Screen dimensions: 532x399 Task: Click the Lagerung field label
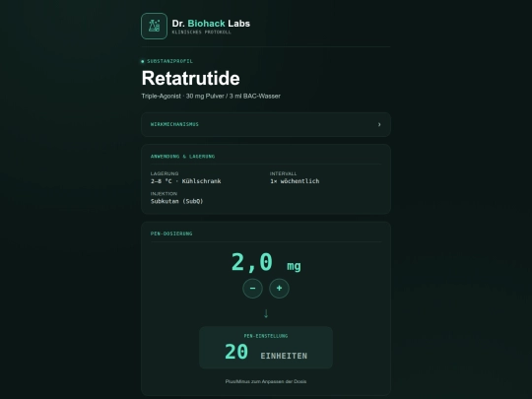165,173
